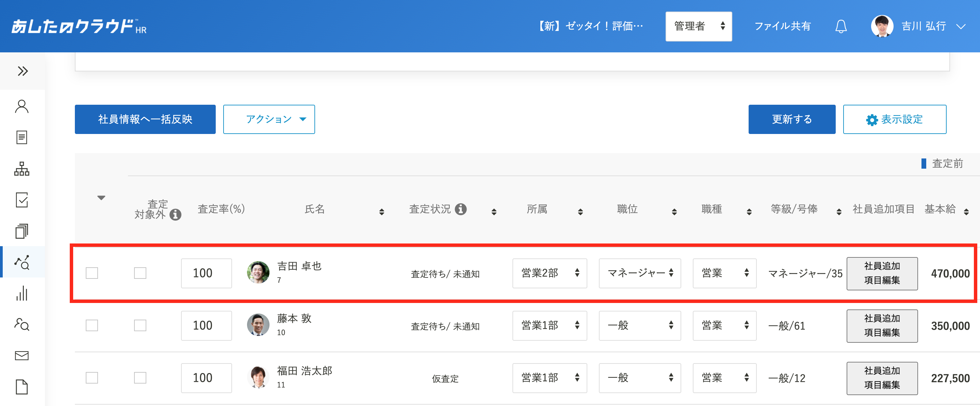
Task: Tick row selection checkbox for 吉田 卓也
Action: coord(92,273)
